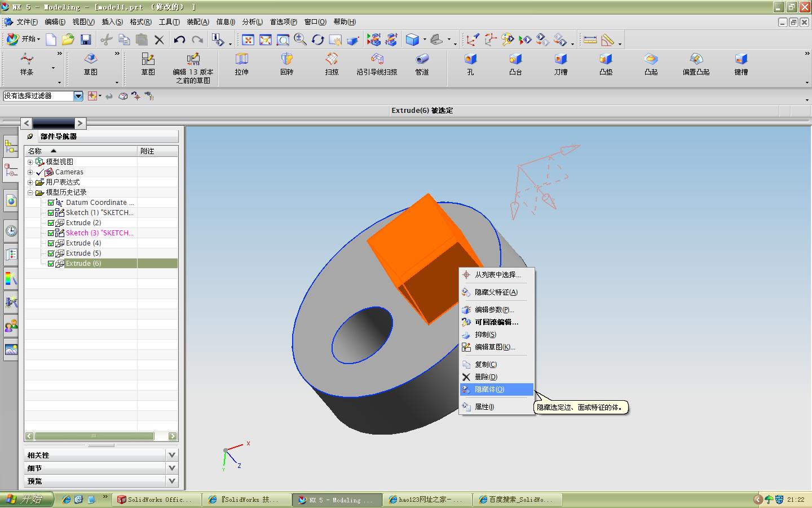Click the Delete X icon in the toolbar

click(x=160, y=40)
